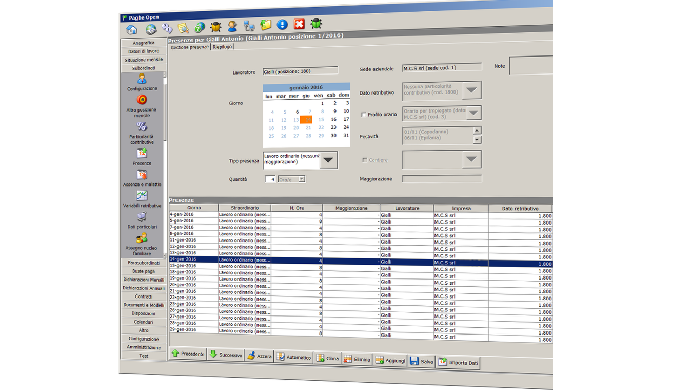The height and width of the screenshot is (390, 680).
Task: Click the globe with question mark icon
Action: coord(199,28)
